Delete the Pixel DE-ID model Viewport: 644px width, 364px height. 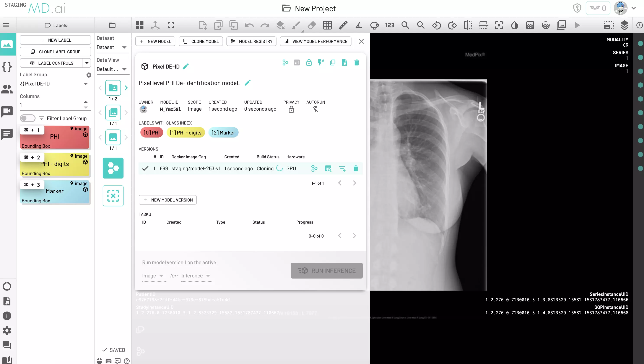356,62
